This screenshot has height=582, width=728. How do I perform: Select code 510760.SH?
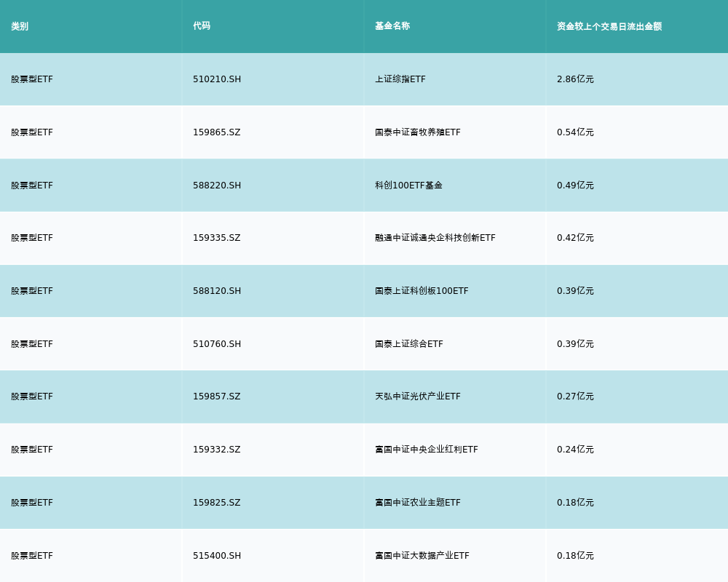click(x=217, y=344)
